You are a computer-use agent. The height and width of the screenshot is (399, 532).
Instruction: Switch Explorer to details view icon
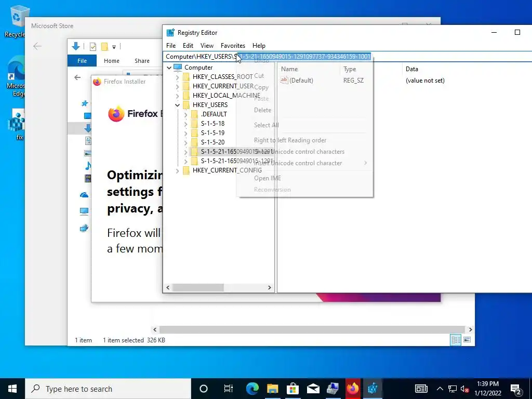pos(456,340)
